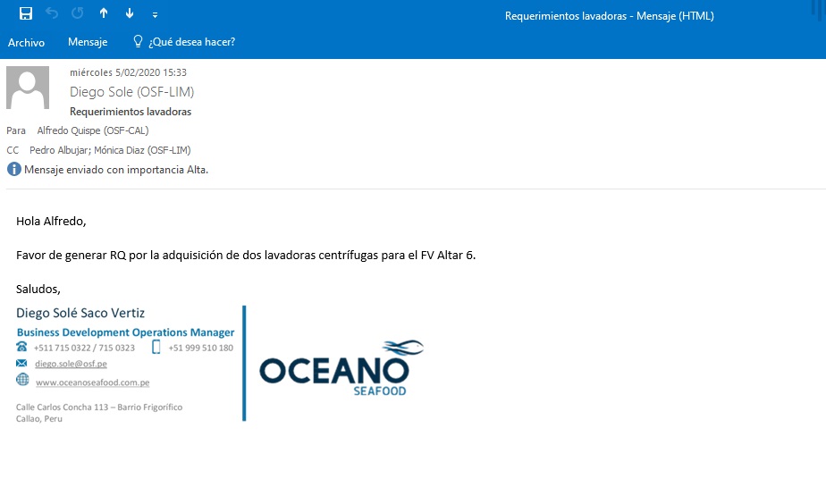Click recipient Alfredo Quispe (OSF-CAL)
Viewport: 826px width, 504px height.
93,130
